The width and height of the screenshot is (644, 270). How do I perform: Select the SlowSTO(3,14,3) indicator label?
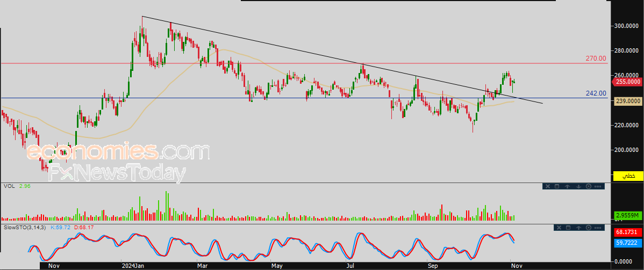25,227
